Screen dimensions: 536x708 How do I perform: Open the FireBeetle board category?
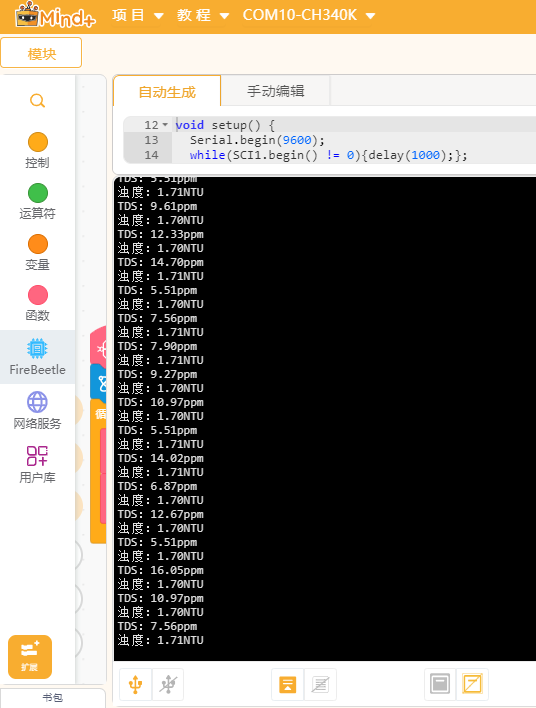click(37, 357)
